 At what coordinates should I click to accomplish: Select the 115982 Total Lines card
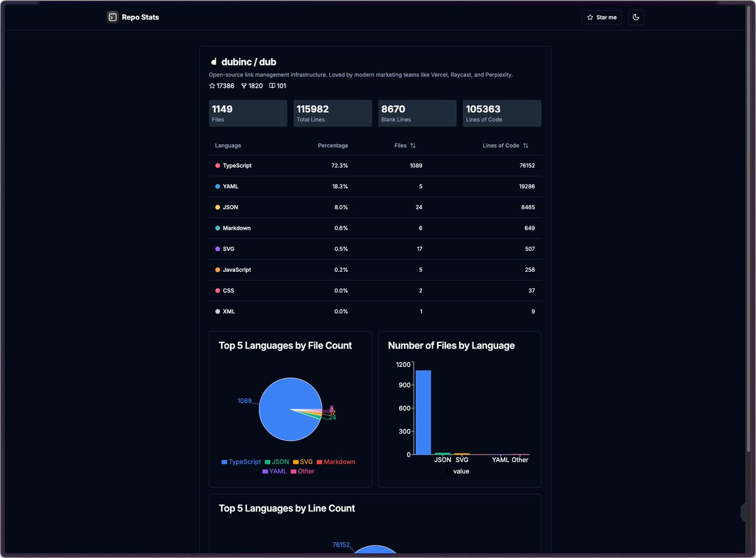point(333,113)
